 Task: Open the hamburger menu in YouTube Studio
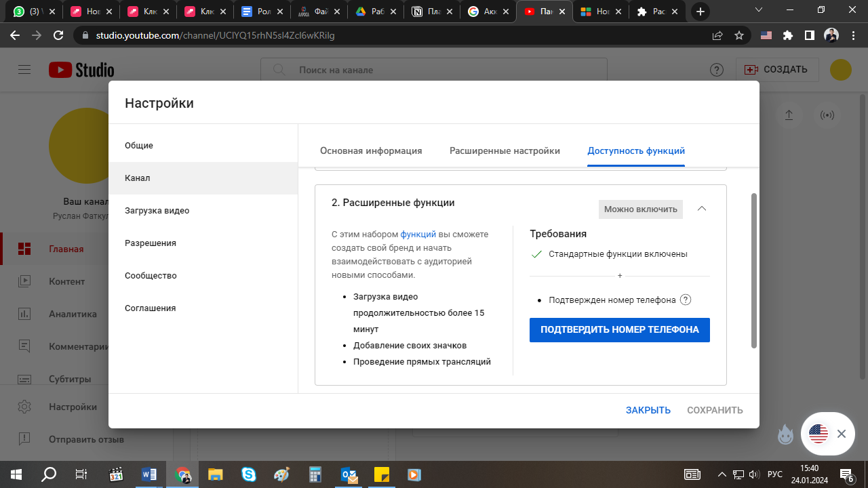25,70
